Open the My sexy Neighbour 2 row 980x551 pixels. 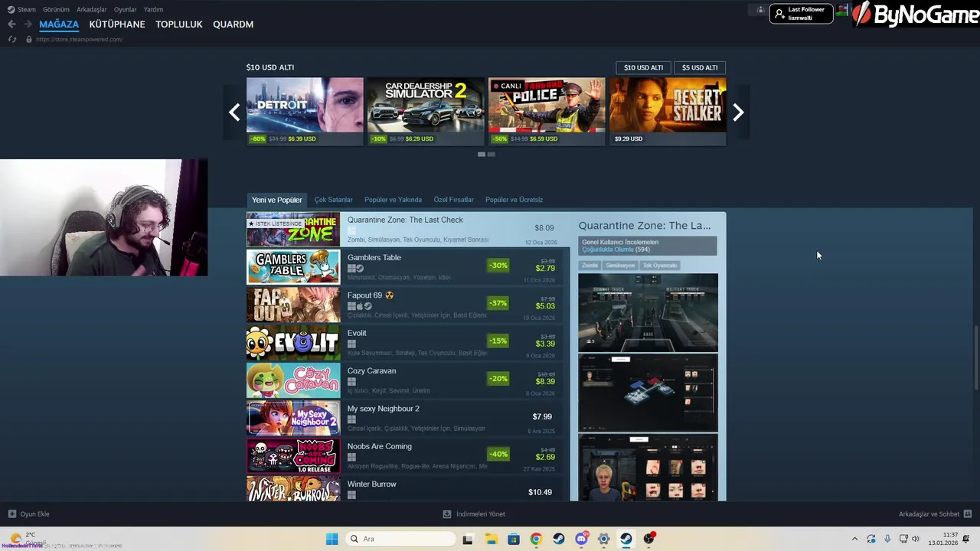tap(404, 418)
